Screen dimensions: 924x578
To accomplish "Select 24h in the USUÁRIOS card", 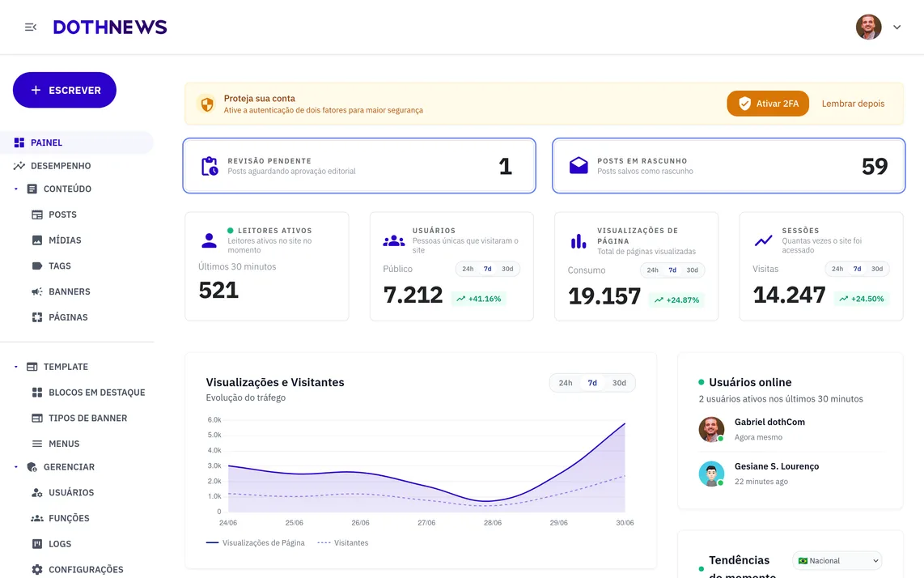I will tap(468, 269).
